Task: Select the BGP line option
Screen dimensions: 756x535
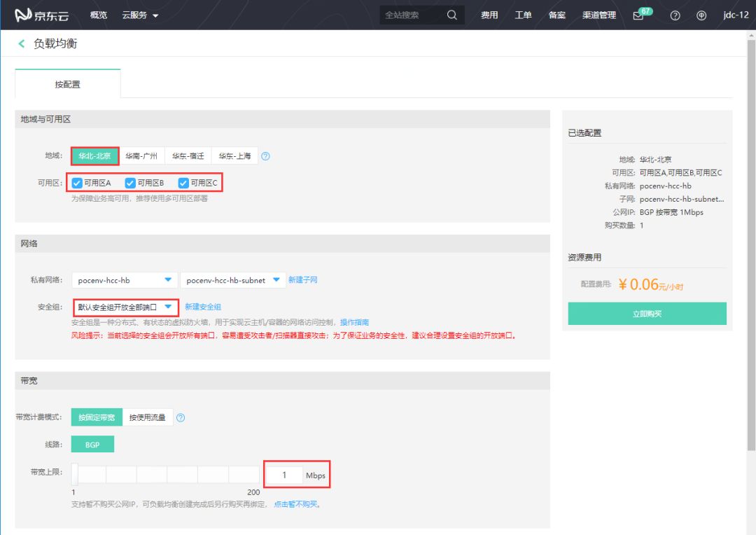Action: (92, 444)
